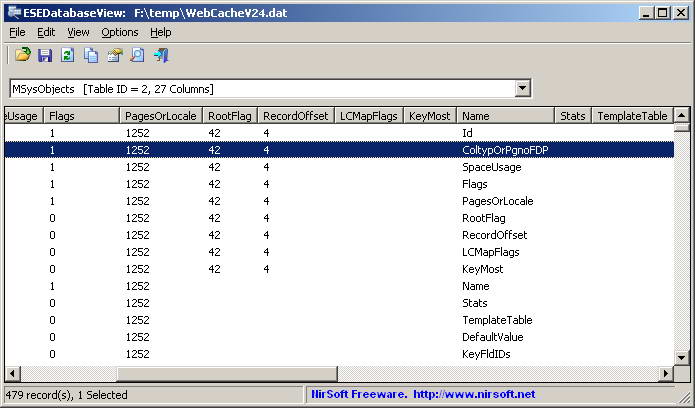Select the DefaultValue row
Screen dimensions: 695x408
339,337
